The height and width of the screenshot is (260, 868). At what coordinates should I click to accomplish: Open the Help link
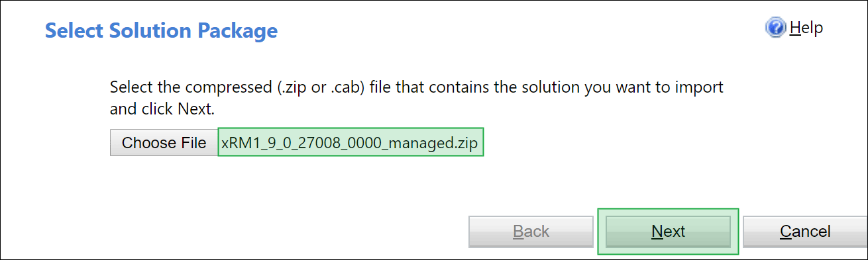[806, 28]
